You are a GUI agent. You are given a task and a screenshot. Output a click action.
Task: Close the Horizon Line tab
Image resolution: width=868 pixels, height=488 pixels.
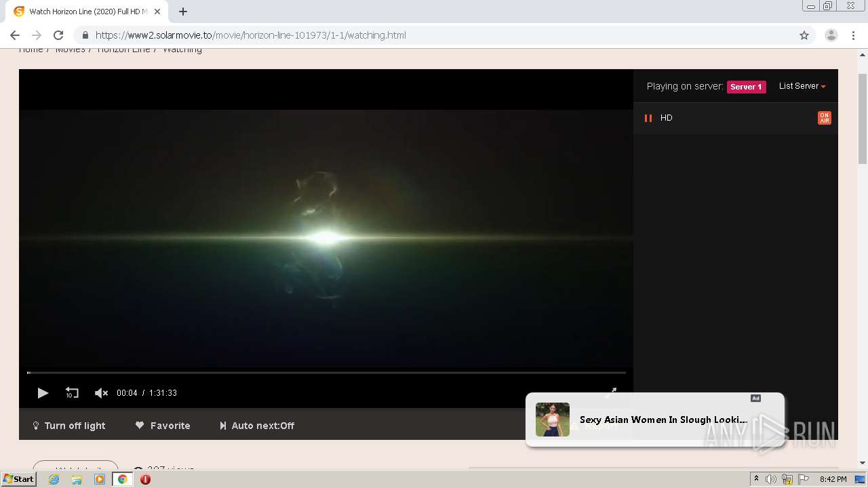click(x=159, y=12)
